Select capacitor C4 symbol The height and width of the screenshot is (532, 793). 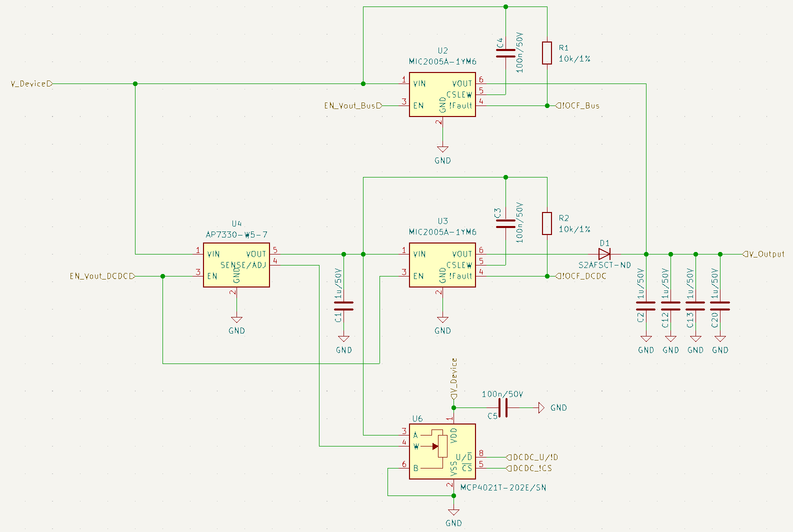tap(505, 53)
